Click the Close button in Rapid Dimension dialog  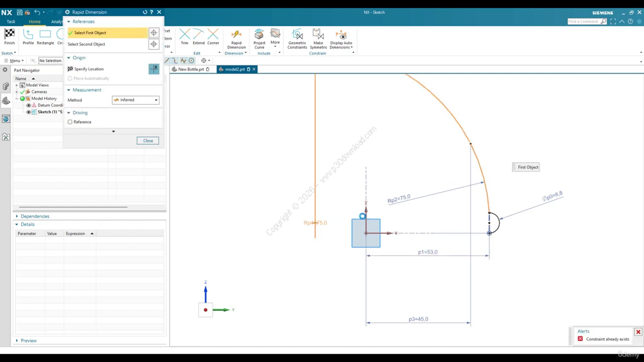point(148,141)
